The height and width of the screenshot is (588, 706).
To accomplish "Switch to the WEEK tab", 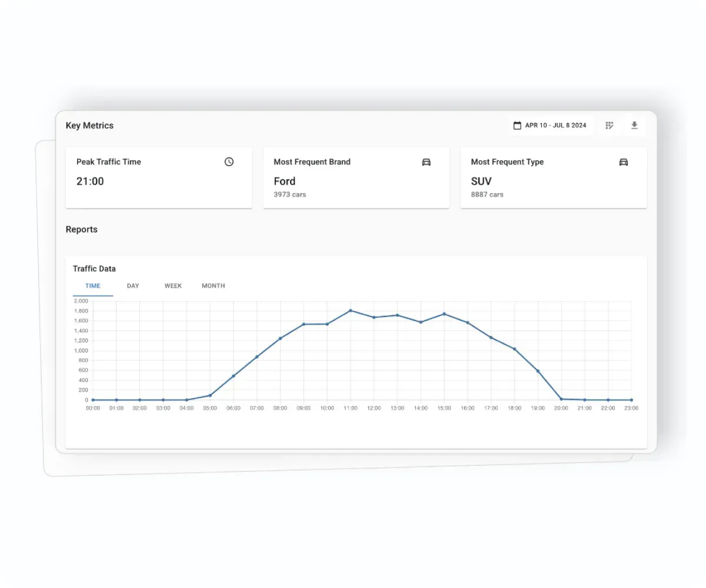I will (x=173, y=286).
